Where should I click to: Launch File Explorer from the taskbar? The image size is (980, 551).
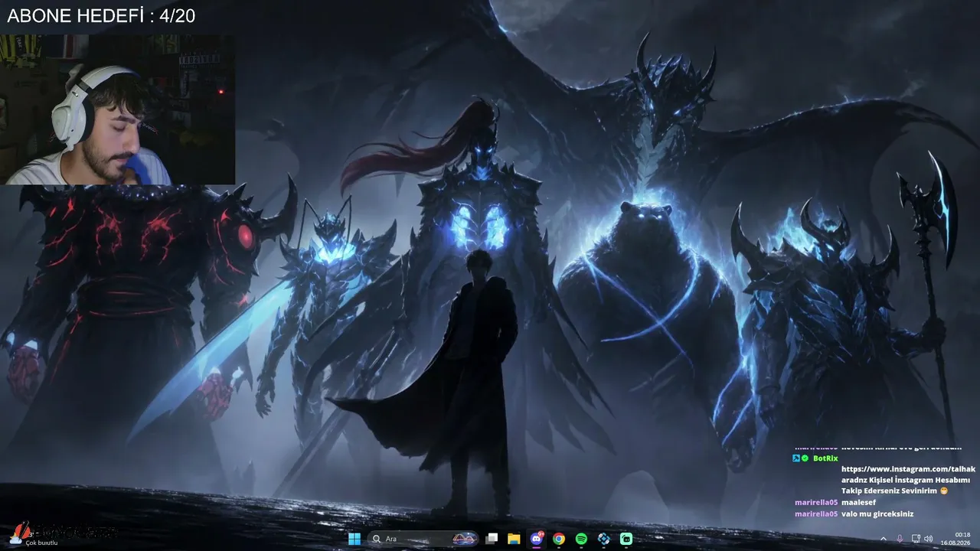tap(514, 539)
